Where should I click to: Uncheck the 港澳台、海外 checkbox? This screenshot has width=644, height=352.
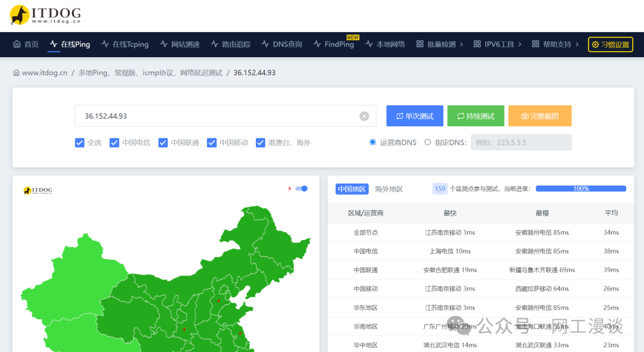pos(261,142)
